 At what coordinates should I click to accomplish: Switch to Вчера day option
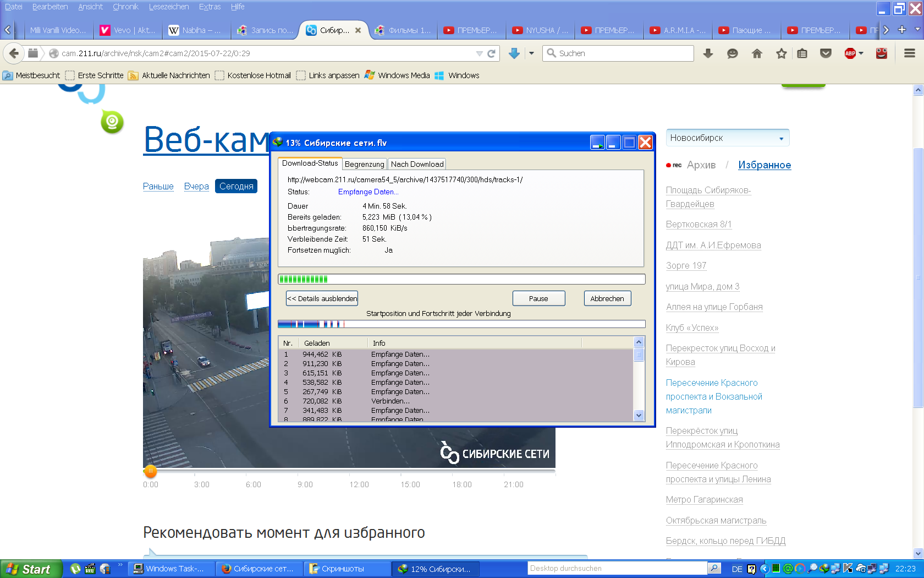[196, 186]
